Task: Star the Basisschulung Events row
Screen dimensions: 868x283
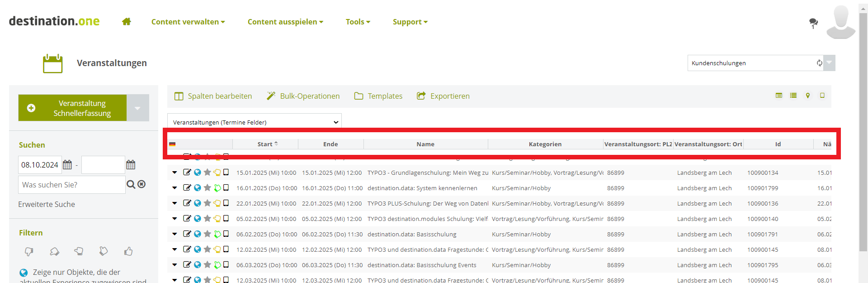Action: click(208, 264)
